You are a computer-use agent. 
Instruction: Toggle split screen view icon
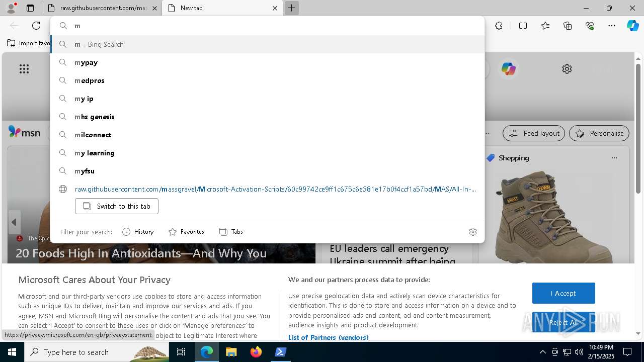[523, 26]
